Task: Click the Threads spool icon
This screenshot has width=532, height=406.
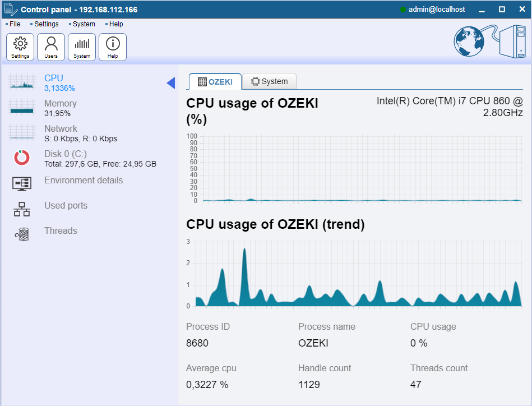Action: (22, 234)
